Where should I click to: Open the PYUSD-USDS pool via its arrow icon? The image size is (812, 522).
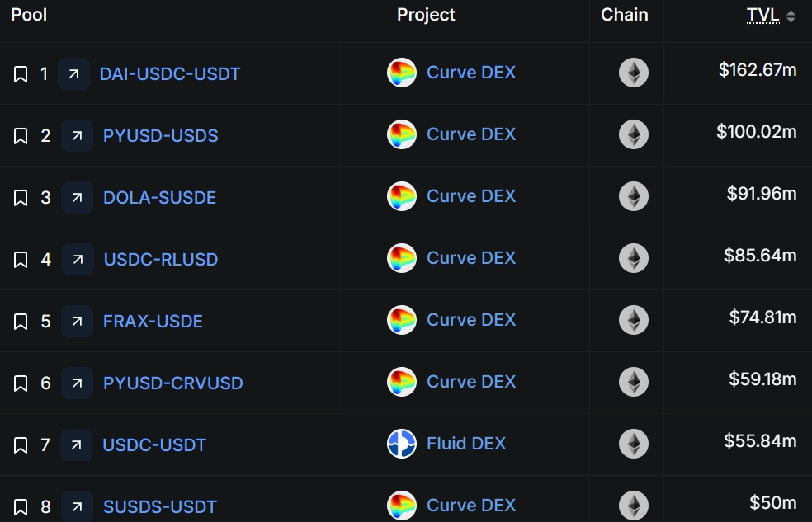coord(76,135)
